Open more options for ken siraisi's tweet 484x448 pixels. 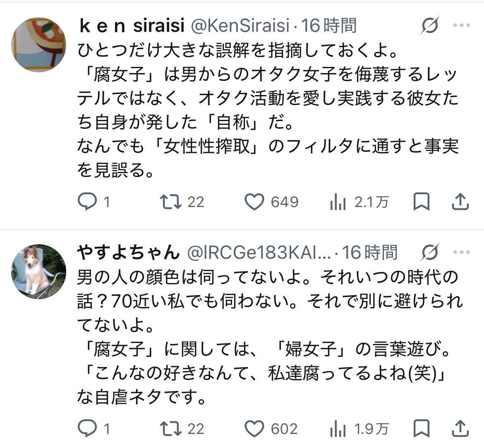pyautogui.click(x=462, y=26)
